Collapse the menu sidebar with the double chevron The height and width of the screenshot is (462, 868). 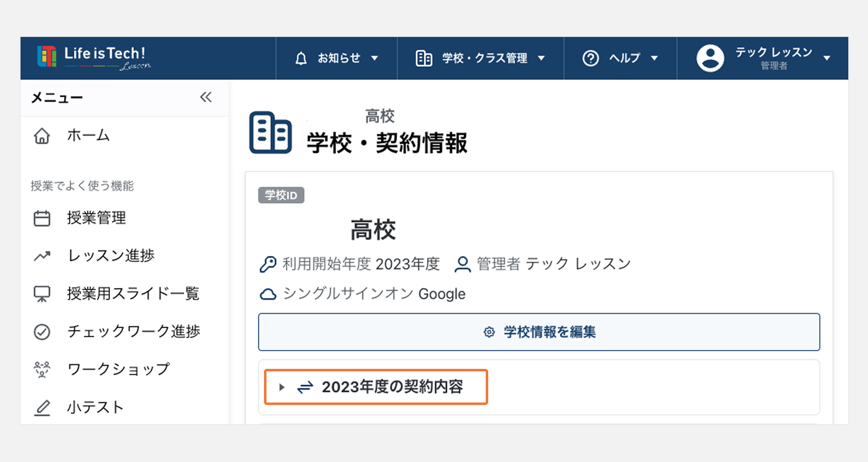click(206, 97)
